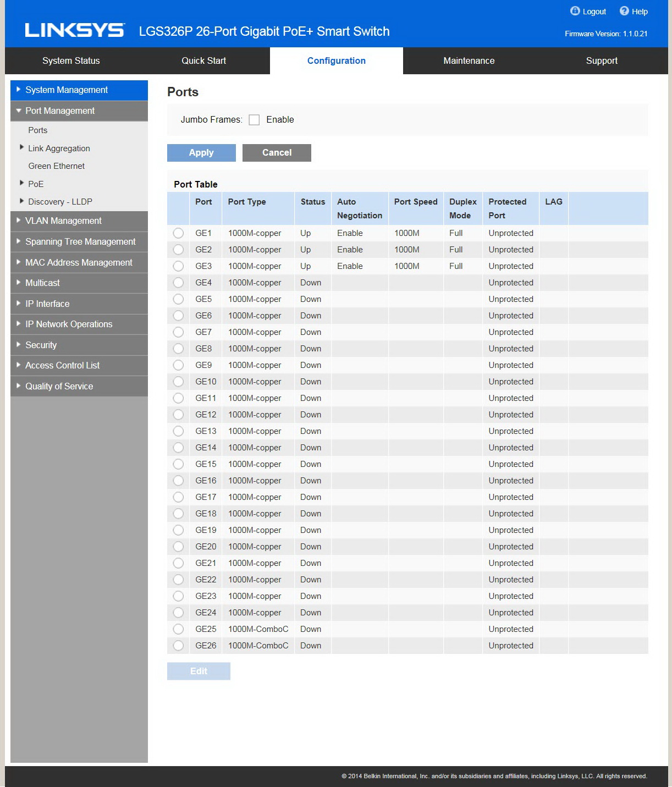
Task: Open the System Status tab
Action: point(71,61)
